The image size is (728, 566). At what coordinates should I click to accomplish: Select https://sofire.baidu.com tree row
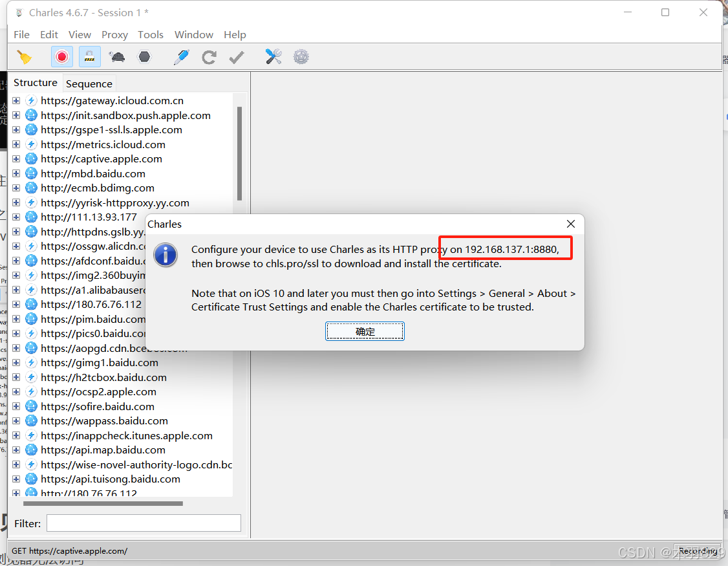pos(98,407)
